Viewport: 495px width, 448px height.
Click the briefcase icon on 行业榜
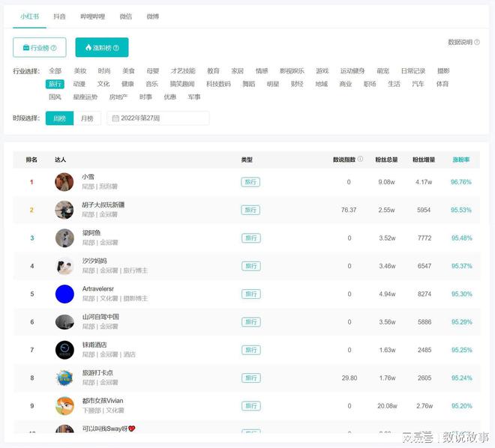(x=26, y=48)
